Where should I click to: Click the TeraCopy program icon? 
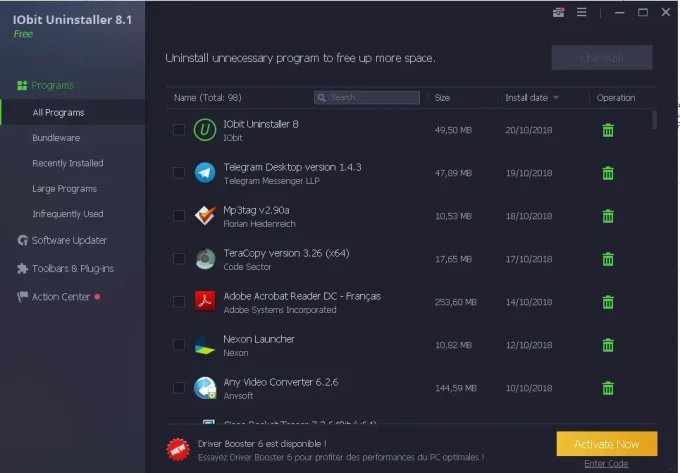pyautogui.click(x=205, y=259)
